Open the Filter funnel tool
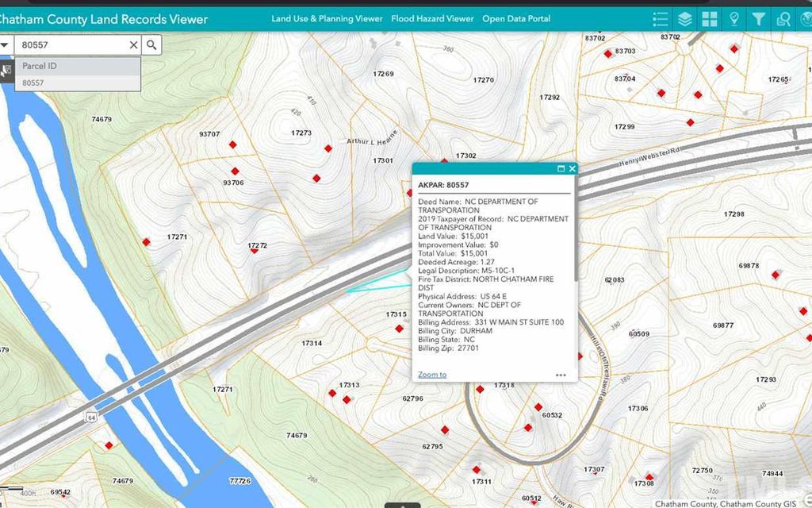The image size is (812, 508). pyautogui.click(x=759, y=18)
